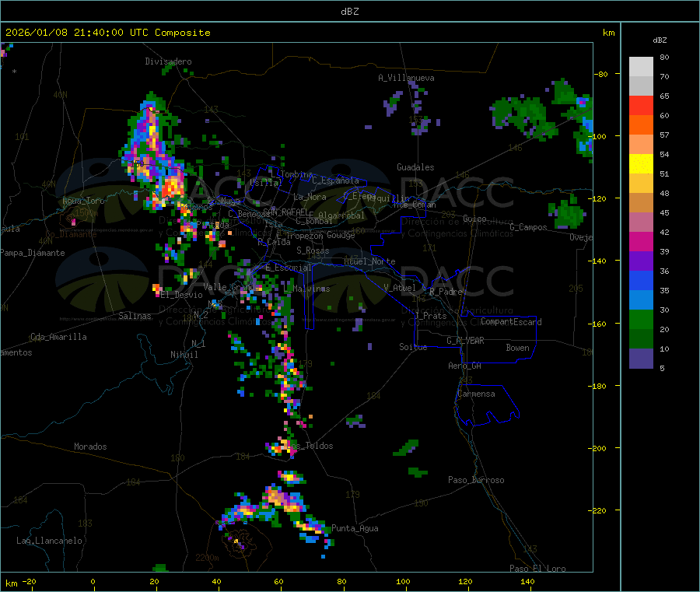
Task: Pick the slate purple 5–10 dBZ legend swatch
Action: [x=641, y=359]
